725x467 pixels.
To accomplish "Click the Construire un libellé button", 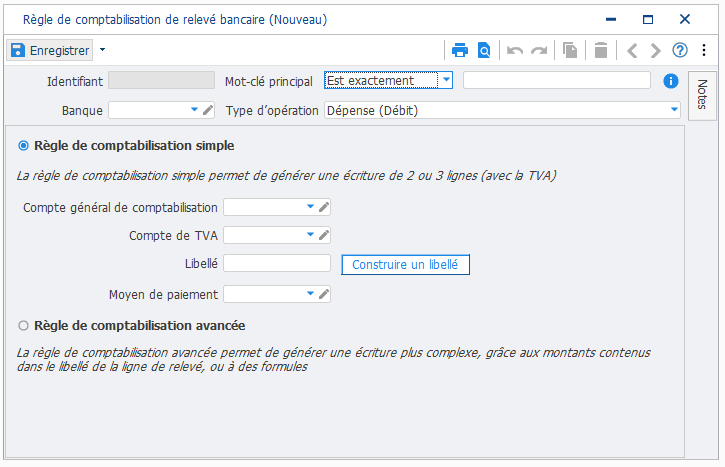I will point(406,264).
